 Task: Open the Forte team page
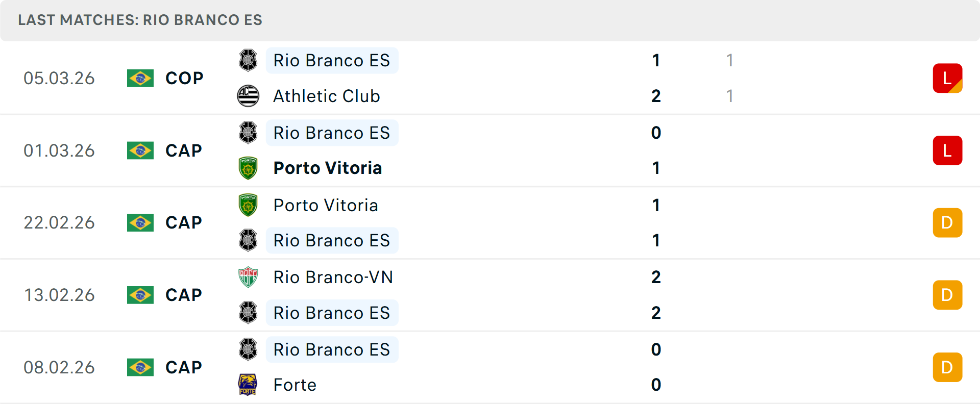coord(295,385)
